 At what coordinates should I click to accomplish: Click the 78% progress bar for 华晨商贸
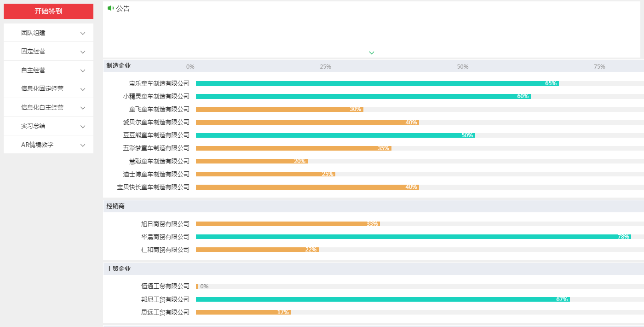414,237
